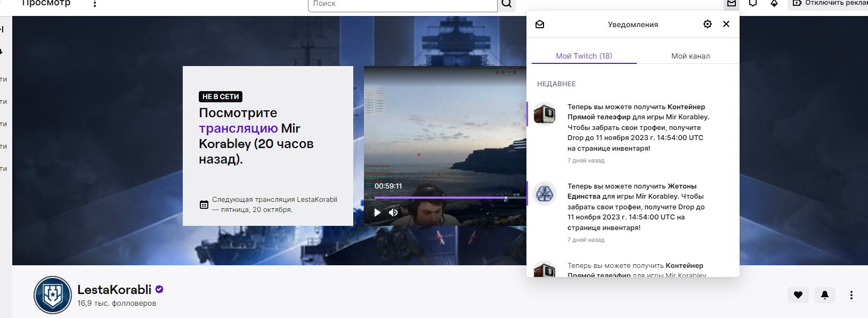Click the purple verified badge
Image resolution: width=868 pixels, height=318 pixels.
tap(159, 289)
